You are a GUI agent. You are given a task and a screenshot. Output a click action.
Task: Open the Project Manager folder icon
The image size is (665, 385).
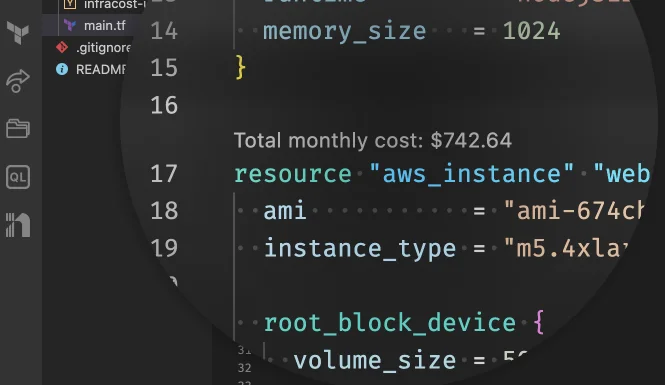[x=18, y=128]
